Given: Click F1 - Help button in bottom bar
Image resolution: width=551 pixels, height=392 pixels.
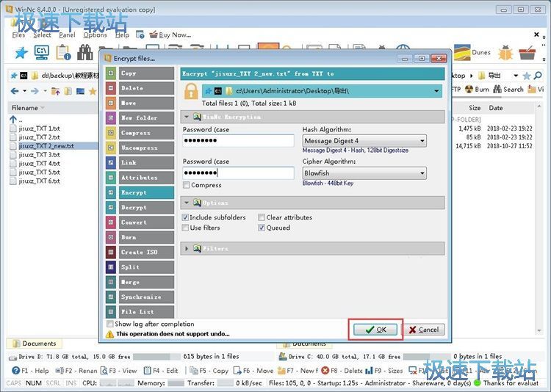Looking at the screenshot, I should click(x=30, y=371).
